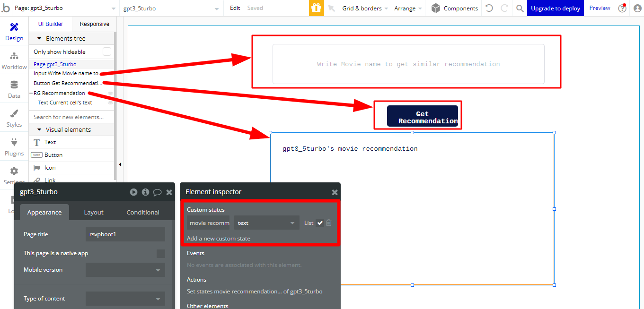Click Add a new custom state
Image resolution: width=644 pixels, height=309 pixels.
click(x=219, y=239)
